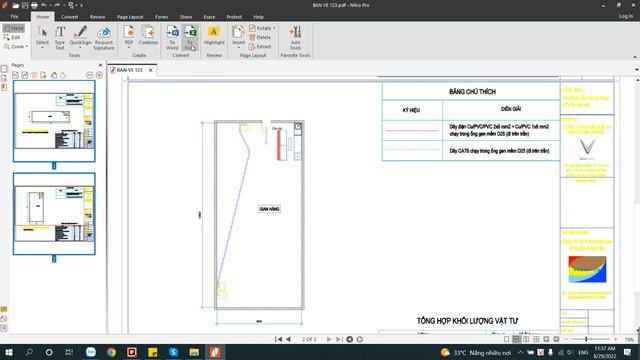Choose the Highlight tool

pos(214,35)
